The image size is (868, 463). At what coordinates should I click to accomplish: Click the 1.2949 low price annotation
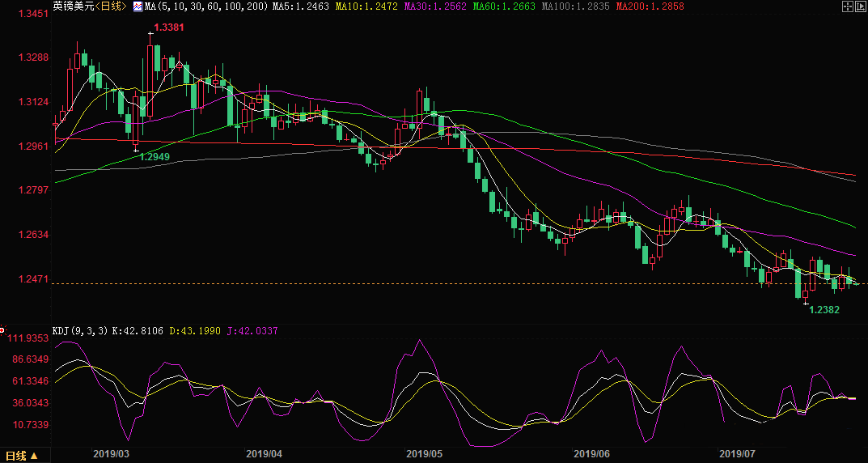point(155,156)
